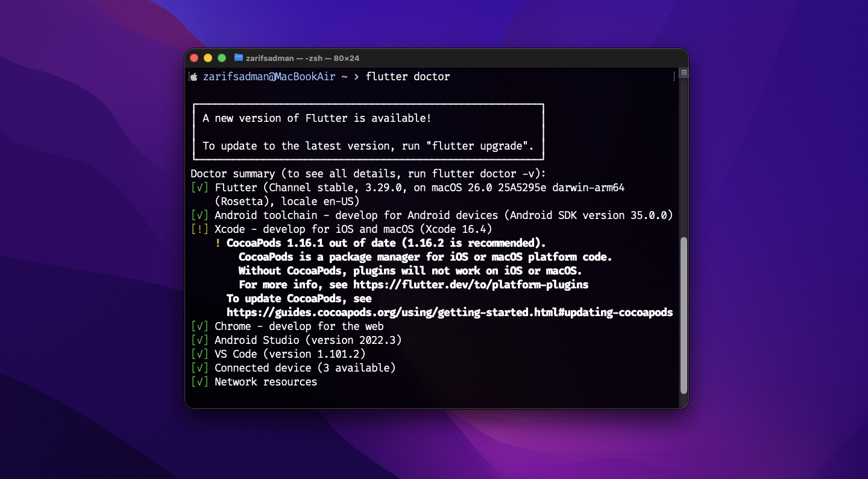Click the "Doctor summary" line
The height and width of the screenshot is (479, 868).
pos(368,174)
